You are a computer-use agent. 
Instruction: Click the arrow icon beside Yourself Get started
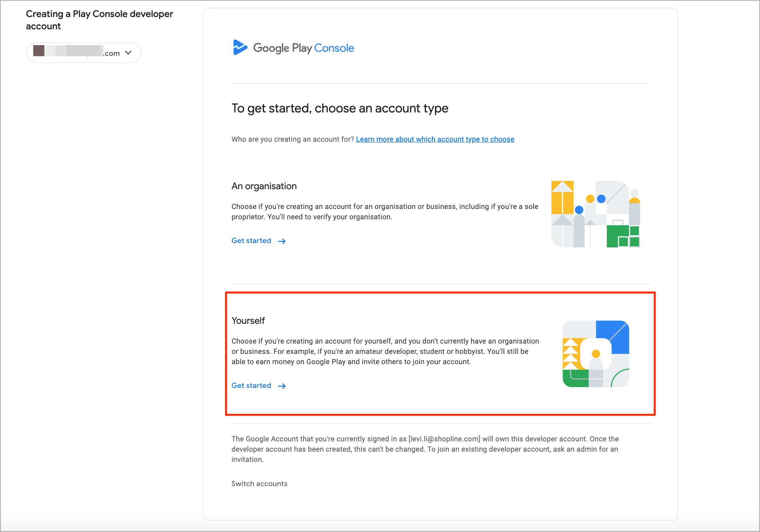[282, 386]
